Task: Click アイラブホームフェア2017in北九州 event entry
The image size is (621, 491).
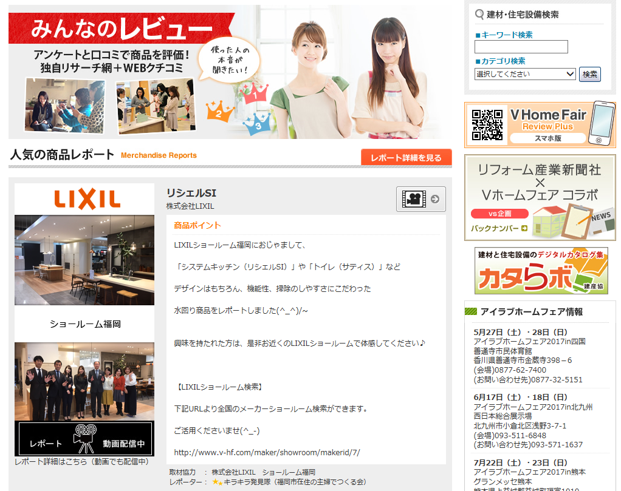Action: coord(533,407)
